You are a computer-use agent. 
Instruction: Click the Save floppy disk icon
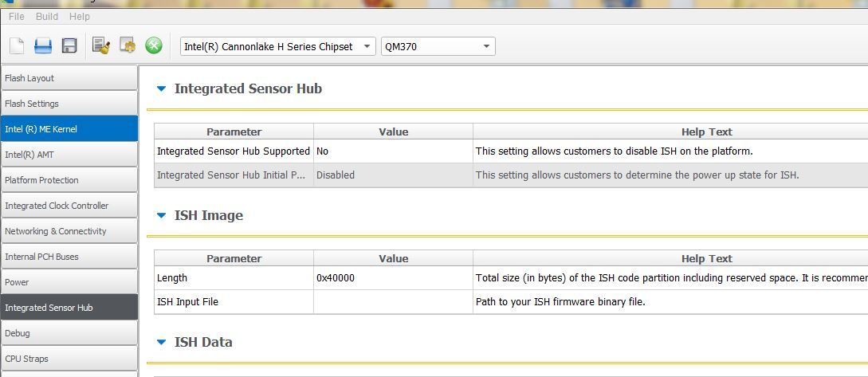pyautogui.click(x=69, y=46)
